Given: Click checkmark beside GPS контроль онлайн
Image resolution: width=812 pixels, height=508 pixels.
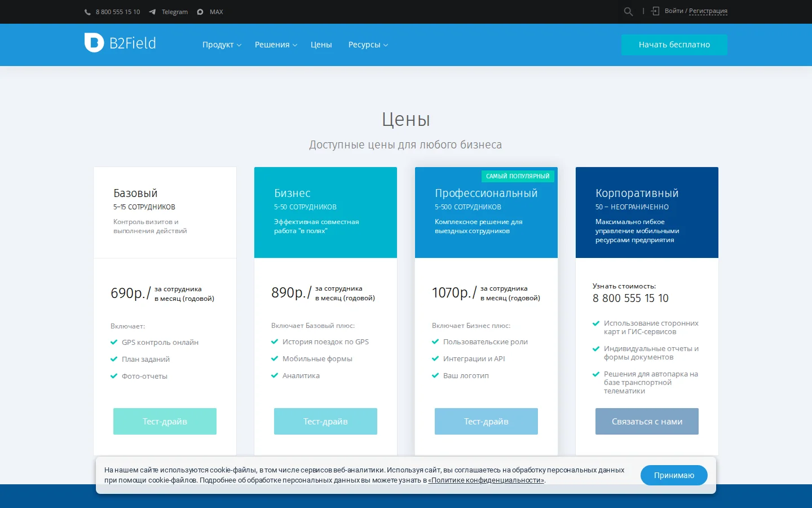Looking at the screenshot, I should (114, 342).
